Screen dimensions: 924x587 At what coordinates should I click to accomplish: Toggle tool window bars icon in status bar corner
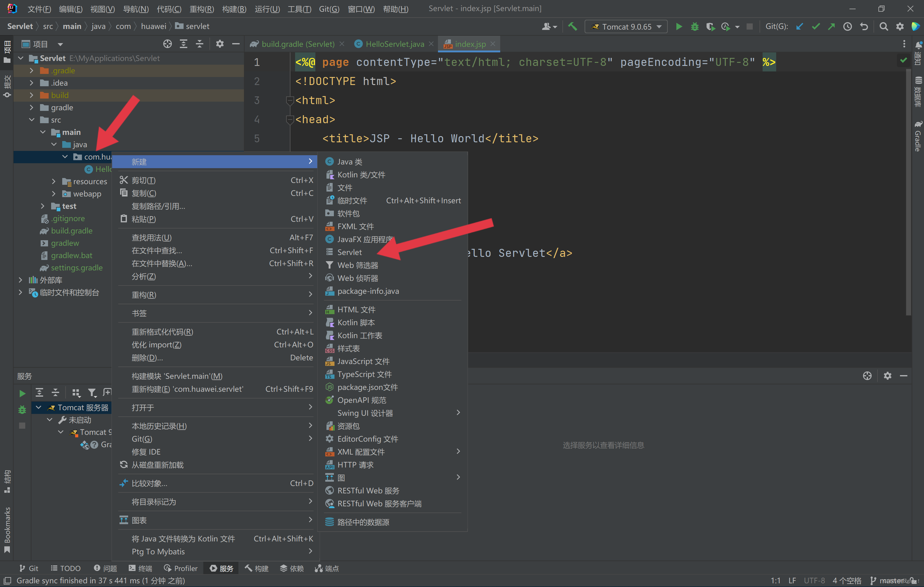point(7,581)
